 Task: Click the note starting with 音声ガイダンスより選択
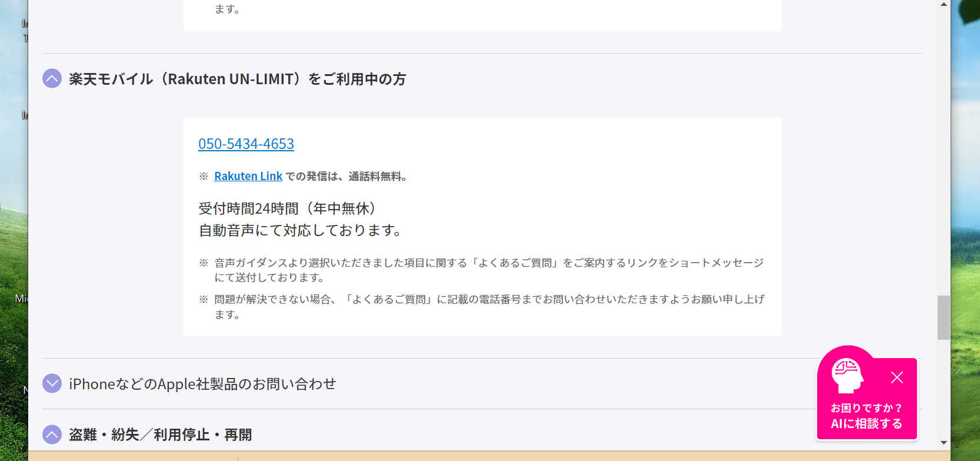(x=489, y=270)
